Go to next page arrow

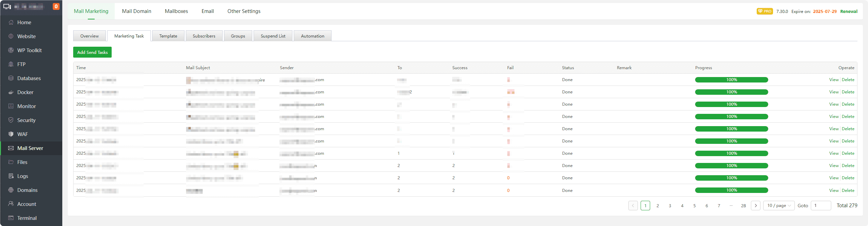click(756, 206)
